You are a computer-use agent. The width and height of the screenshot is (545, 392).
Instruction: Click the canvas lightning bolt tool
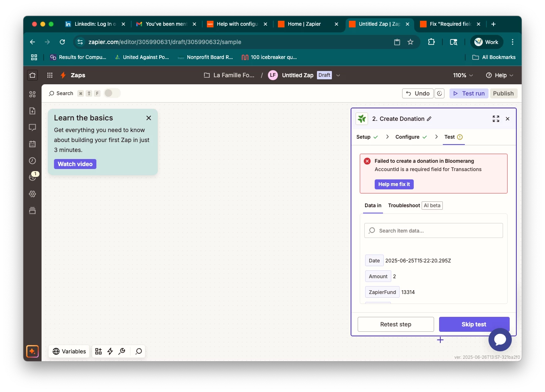[x=110, y=351]
